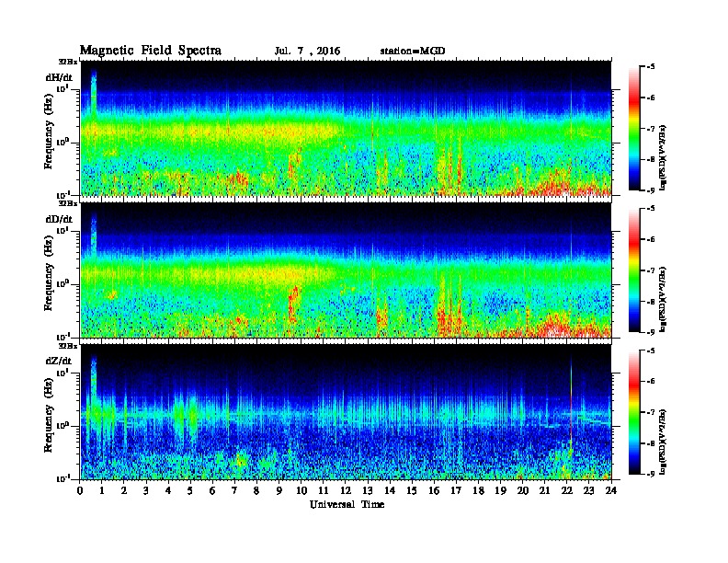This screenshot has width=728, height=563.
Task: Click the 10⁰ frequency tick of dH/dt panel
Action: click(63, 143)
